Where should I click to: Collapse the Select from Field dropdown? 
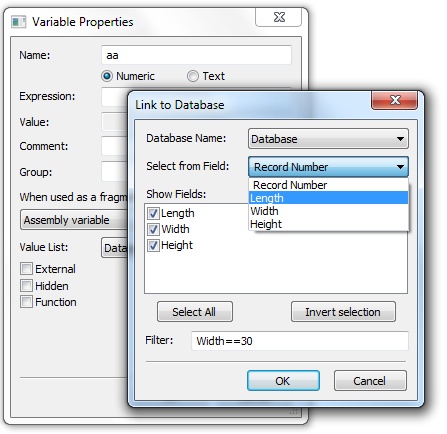point(328,167)
